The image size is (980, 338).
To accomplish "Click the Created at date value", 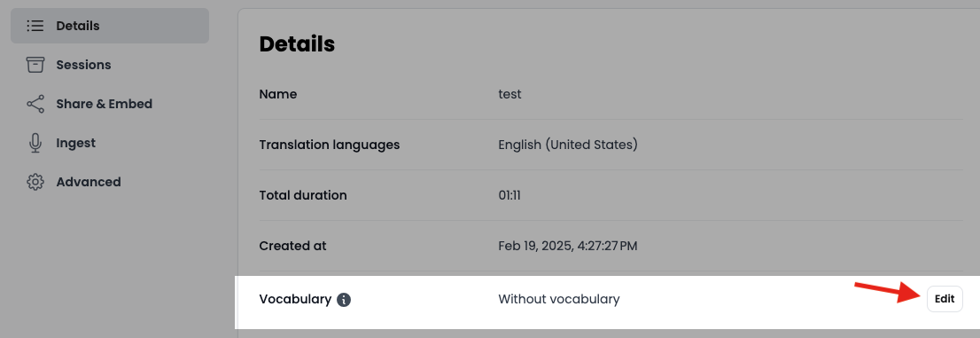I will click(x=567, y=246).
